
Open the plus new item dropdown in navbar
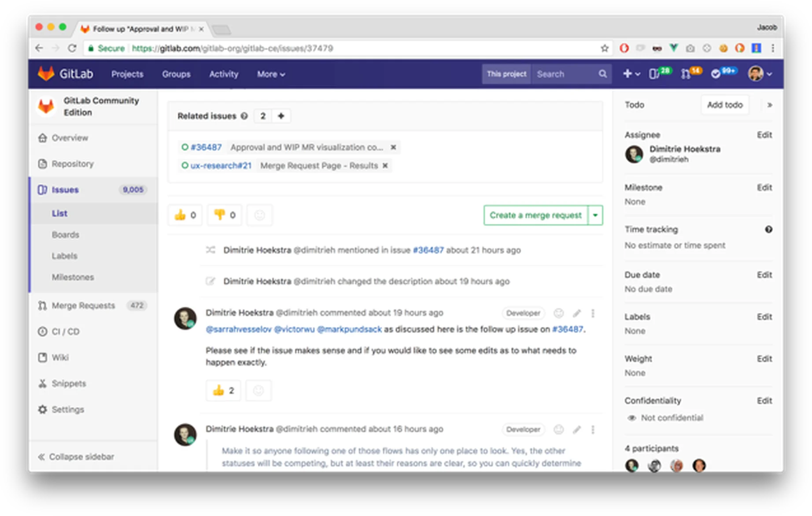point(631,74)
